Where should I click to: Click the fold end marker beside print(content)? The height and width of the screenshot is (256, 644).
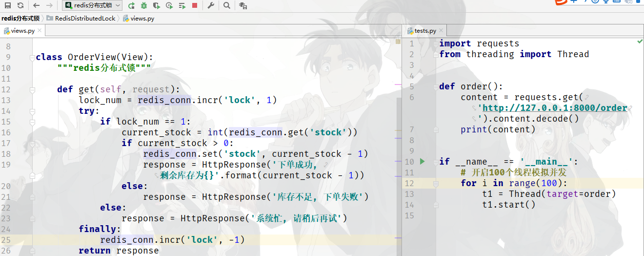(x=435, y=129)
